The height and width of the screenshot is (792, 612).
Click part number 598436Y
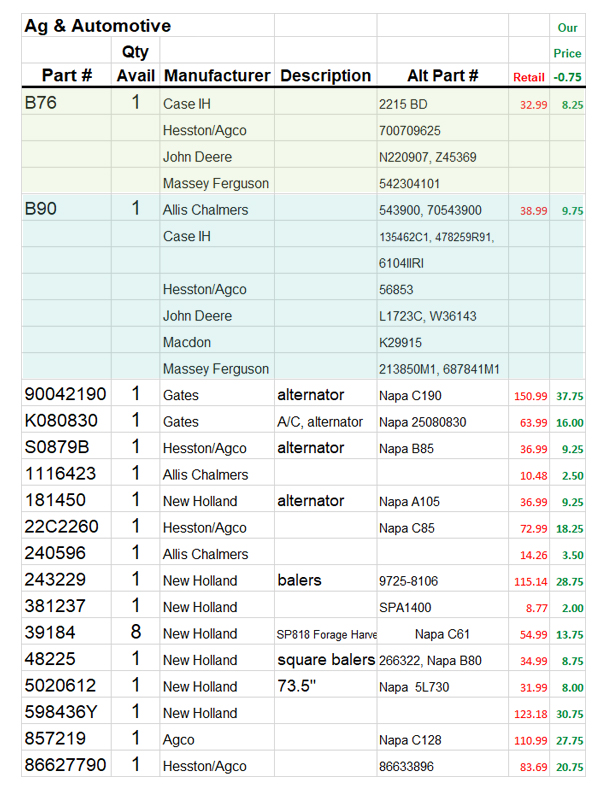[61, 713]
